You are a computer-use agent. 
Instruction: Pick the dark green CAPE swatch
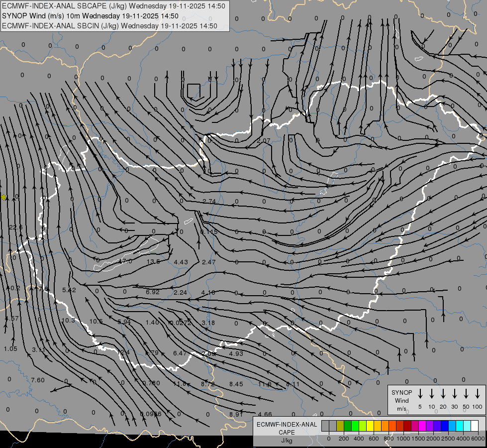pyautogui.click(x=348, y=426)
